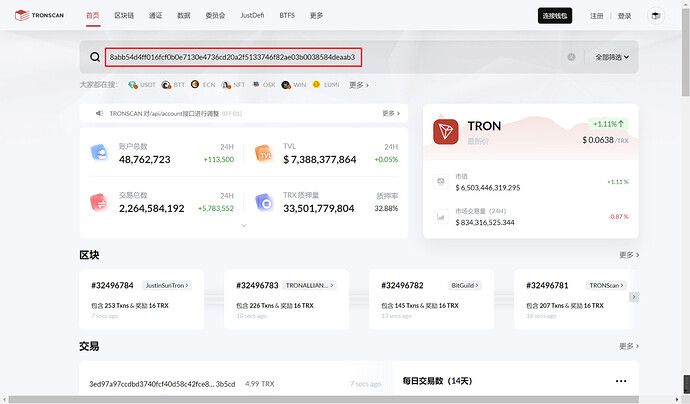Show more announcements via 更多
This screenshot has height=404, width=690.
click(x=391, y=113)
